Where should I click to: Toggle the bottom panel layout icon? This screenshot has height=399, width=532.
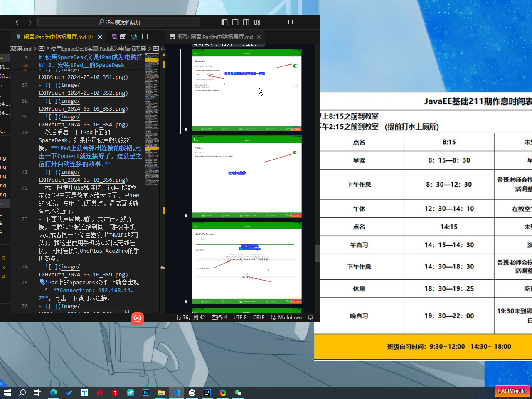click(x=235, y=22)
